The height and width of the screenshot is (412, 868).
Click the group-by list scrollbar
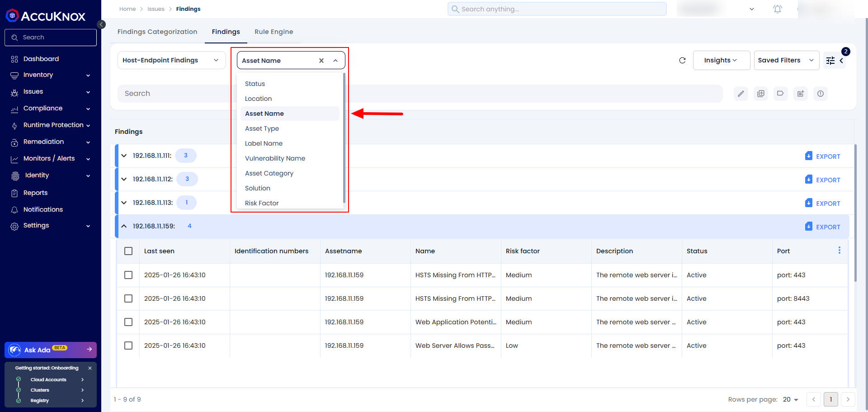click(x=344, y=137)
